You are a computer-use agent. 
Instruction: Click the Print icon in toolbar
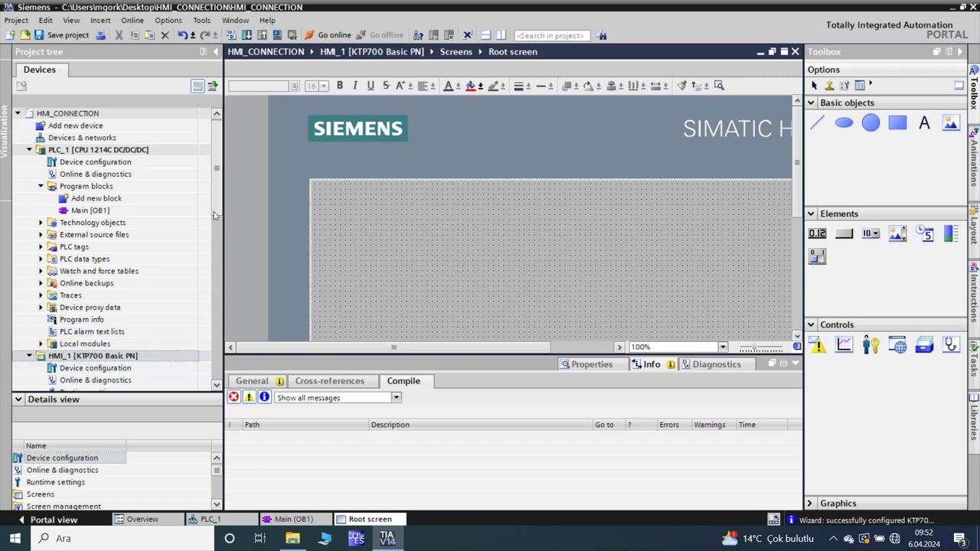coord(100,35)
